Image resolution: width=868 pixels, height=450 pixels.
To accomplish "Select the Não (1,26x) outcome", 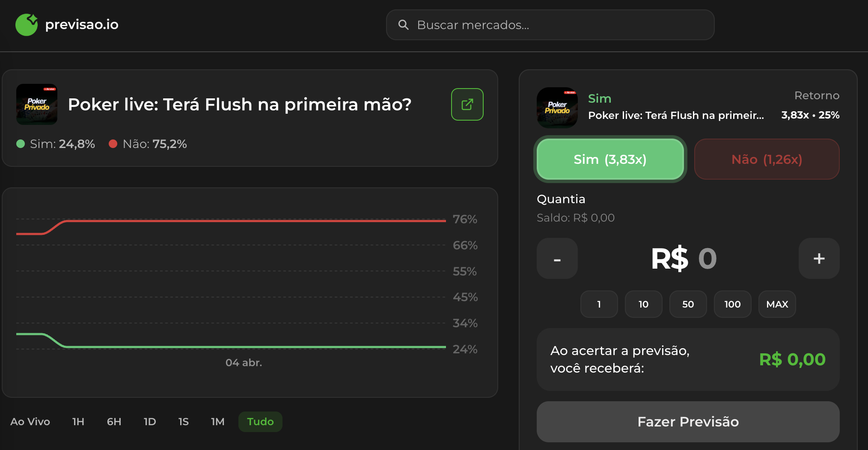I will pos(766,160).
